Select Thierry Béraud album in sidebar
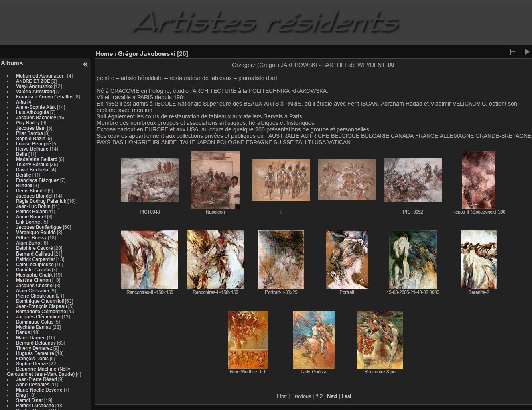The width and height of the screenshot is (532, 410). (32, 165)
